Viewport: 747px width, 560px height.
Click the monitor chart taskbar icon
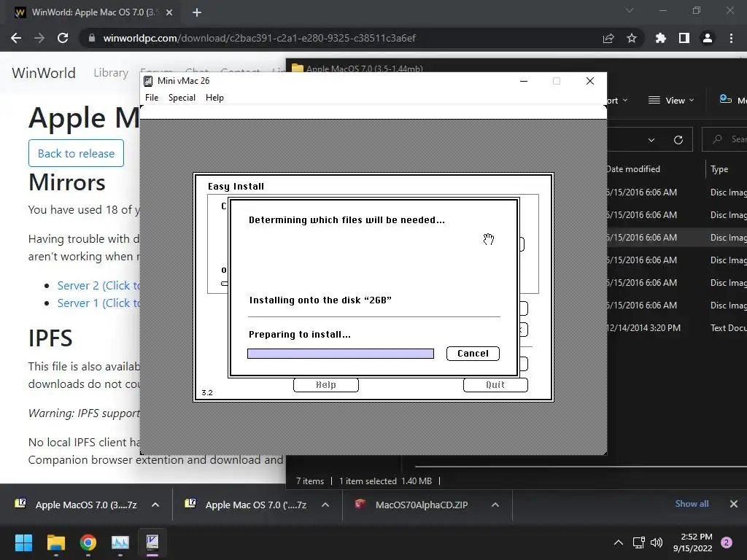click(120, 542)
